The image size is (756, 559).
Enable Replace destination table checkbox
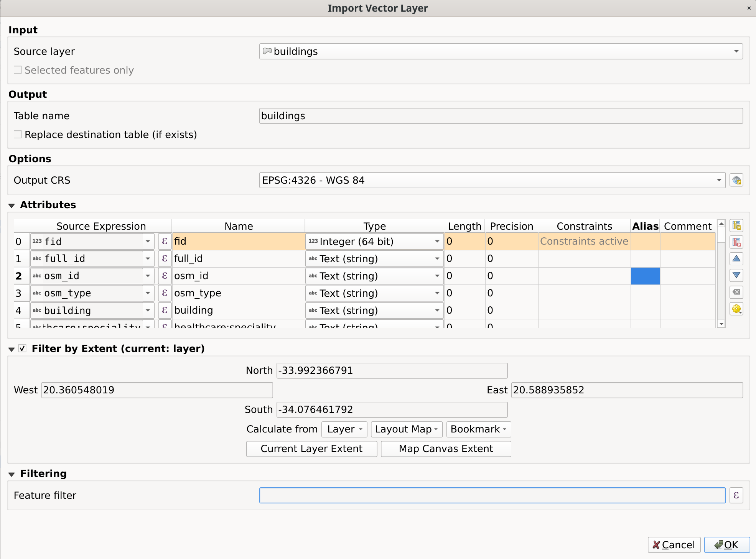click(18, 135)
